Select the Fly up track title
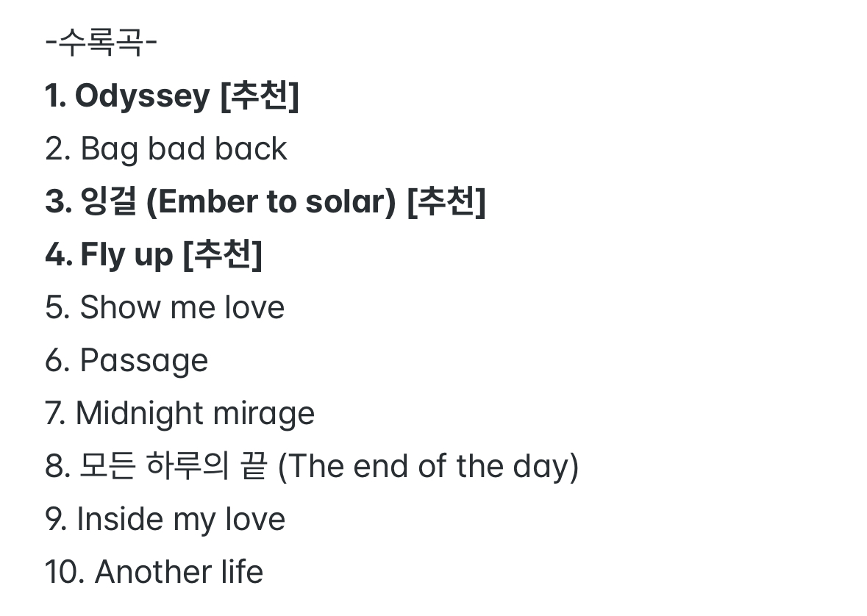 tap(126, 255)
